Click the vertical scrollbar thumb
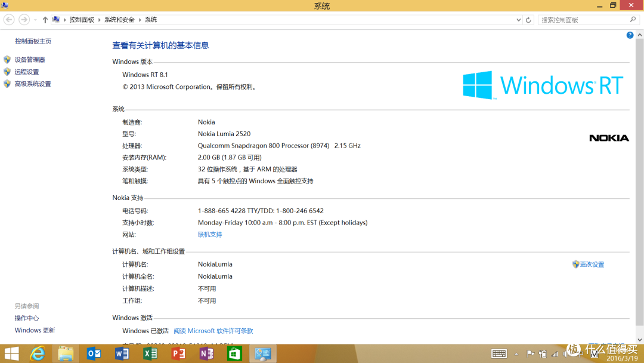The height and width of the screenshot is (363, 644). [x=639, y=183]
